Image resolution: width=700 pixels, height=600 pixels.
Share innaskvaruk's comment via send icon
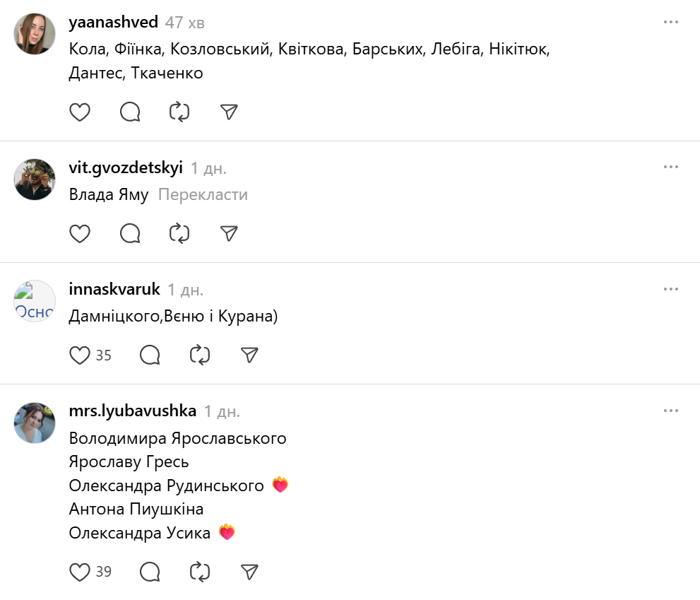click(249, 355)
